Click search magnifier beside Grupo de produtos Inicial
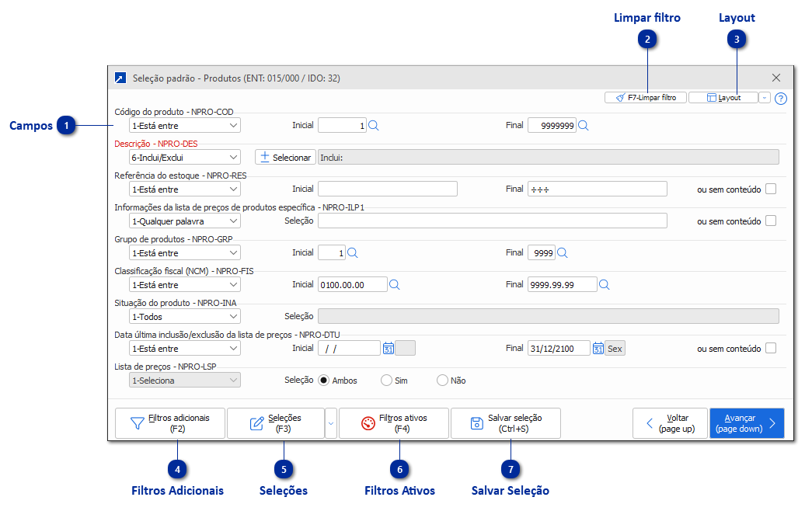The width and height of the screenshot is (812, 511). pos(353,253)
